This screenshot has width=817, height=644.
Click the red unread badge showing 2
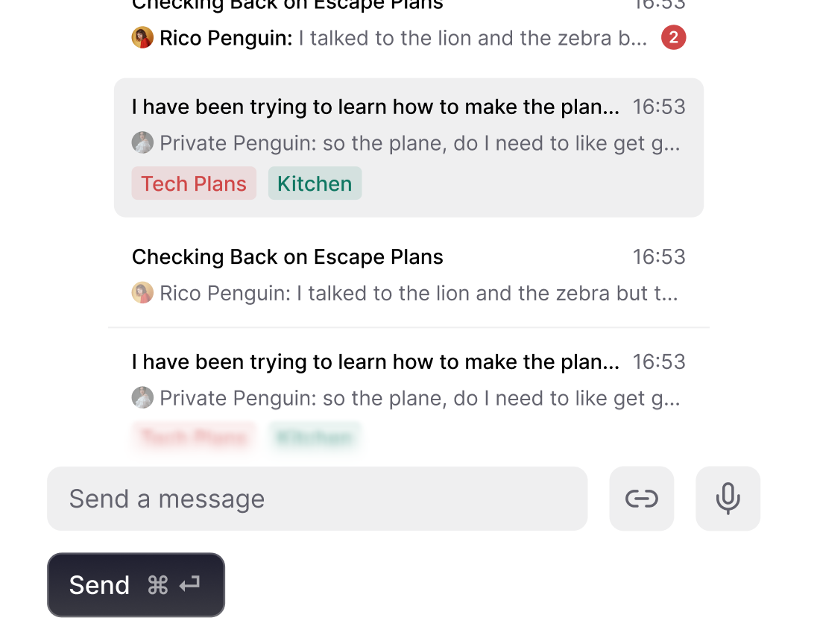click(x=673, y=38)
